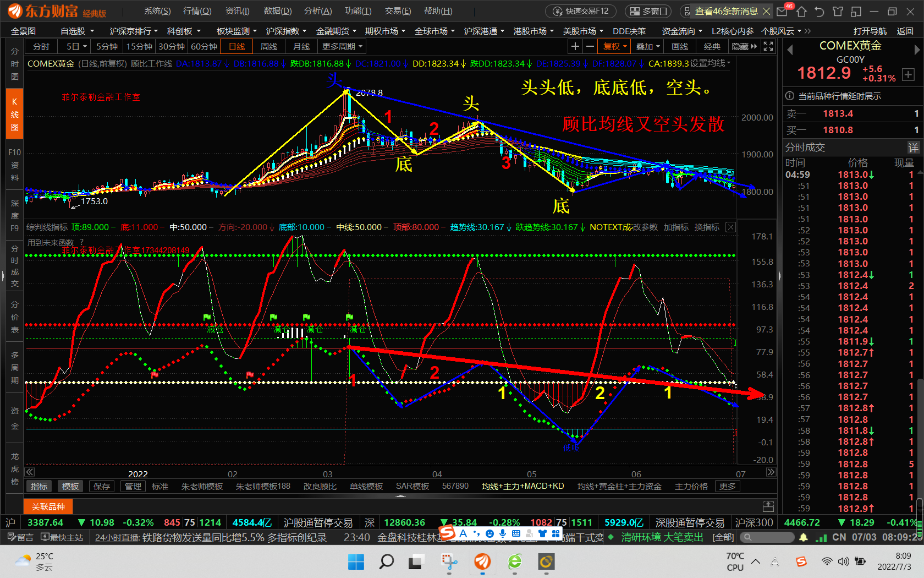Expand the 资金流向 dropdown
Screen dimensions: 924x578
point(682,31)
